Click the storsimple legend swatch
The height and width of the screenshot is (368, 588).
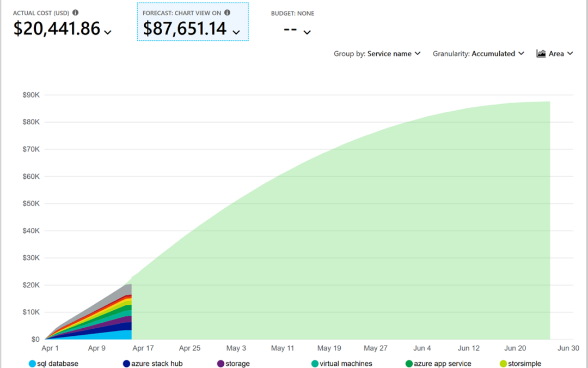[x=503, y=364]
